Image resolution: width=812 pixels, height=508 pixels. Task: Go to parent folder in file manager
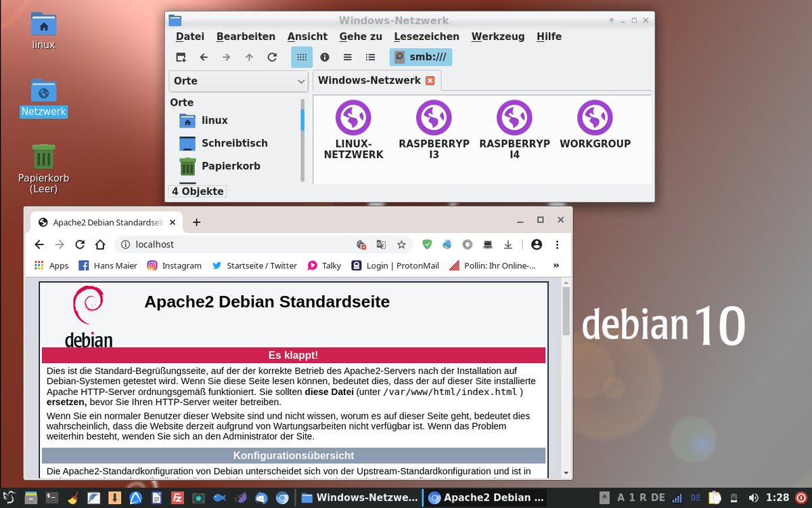[249, 58]
